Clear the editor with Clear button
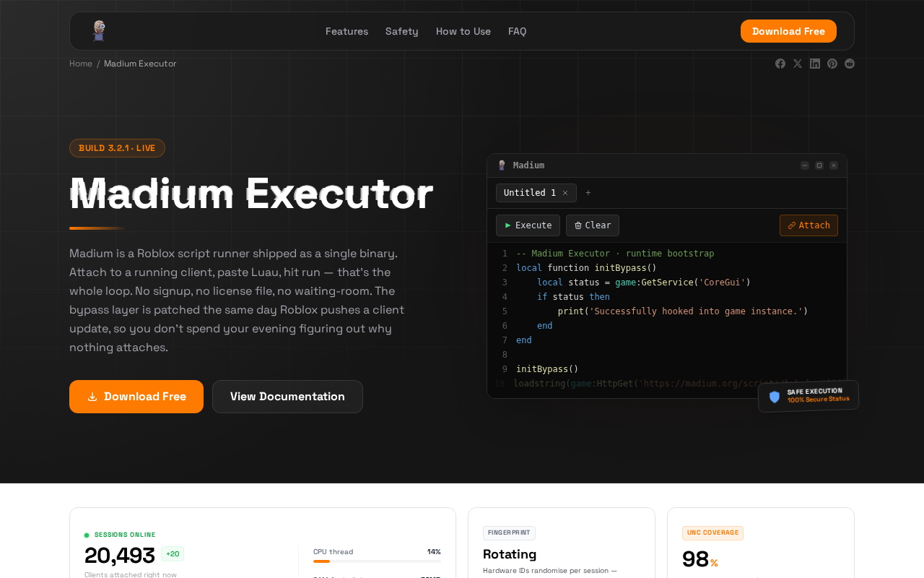Screen dimensions: 924x578 click(593, 225)
